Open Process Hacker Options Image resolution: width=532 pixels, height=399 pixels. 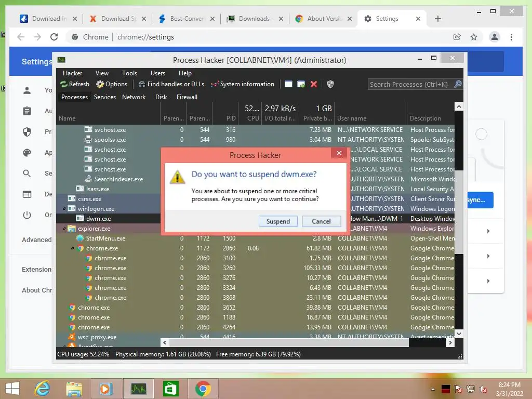click(x=112, y=84)
